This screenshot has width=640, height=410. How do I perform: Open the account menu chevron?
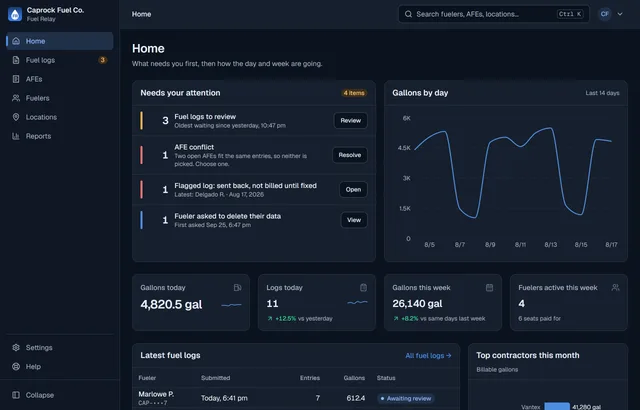(620, 14)
